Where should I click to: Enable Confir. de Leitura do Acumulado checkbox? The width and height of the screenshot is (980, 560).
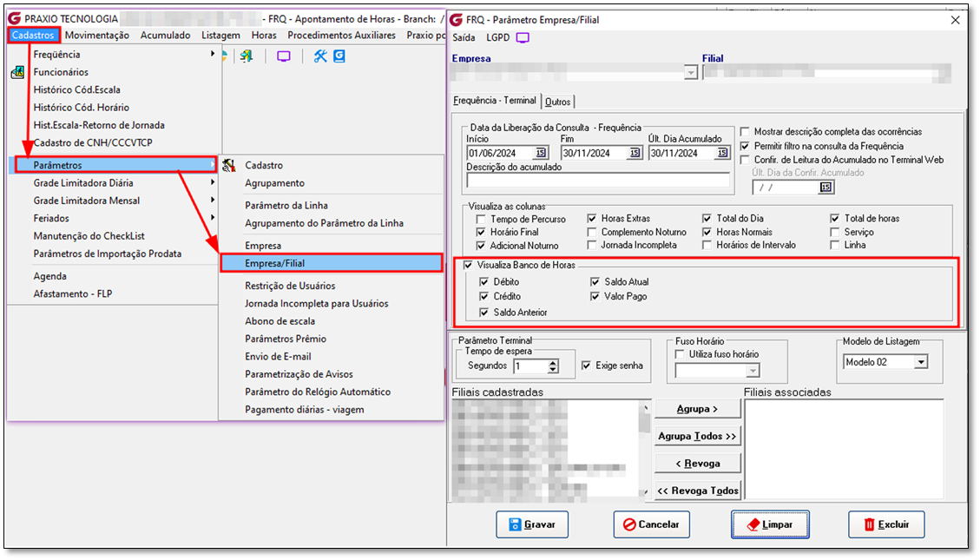(x=745, y=160)
